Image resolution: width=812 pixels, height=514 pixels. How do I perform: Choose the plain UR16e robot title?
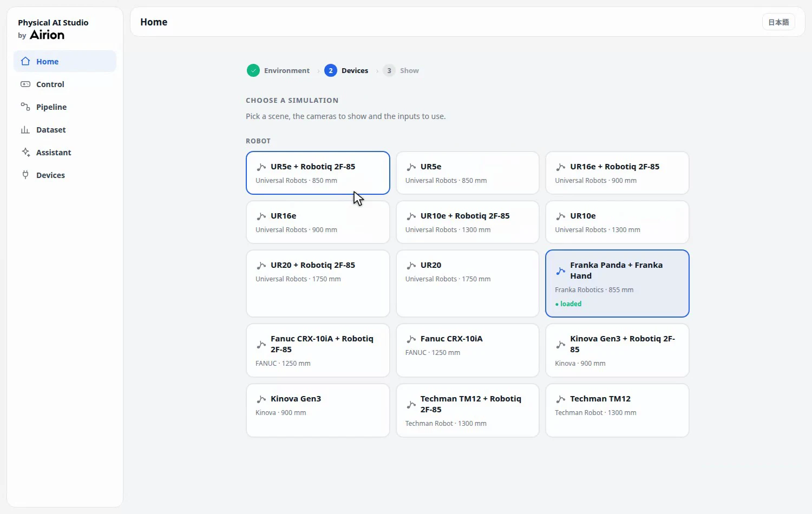[x=284, y=216]
